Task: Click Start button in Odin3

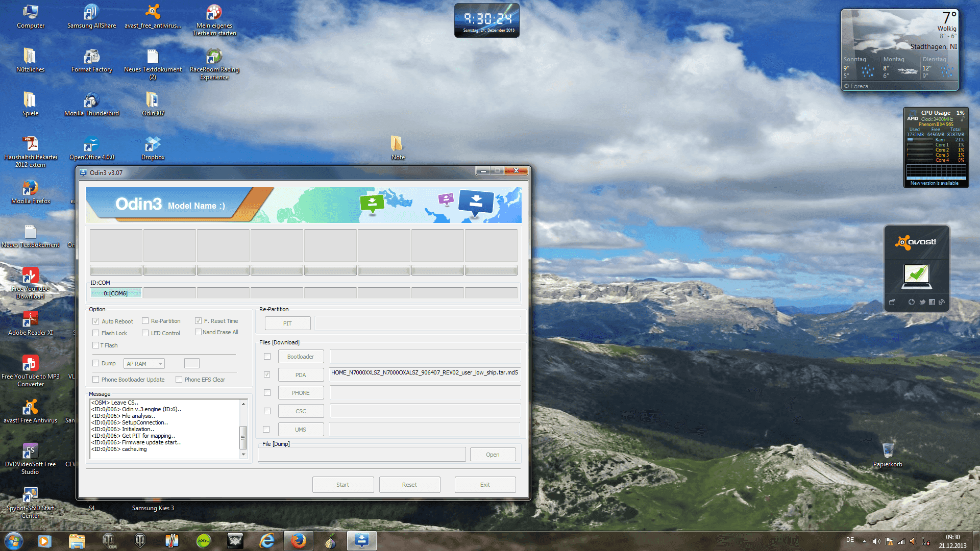Action: (343, 485)
